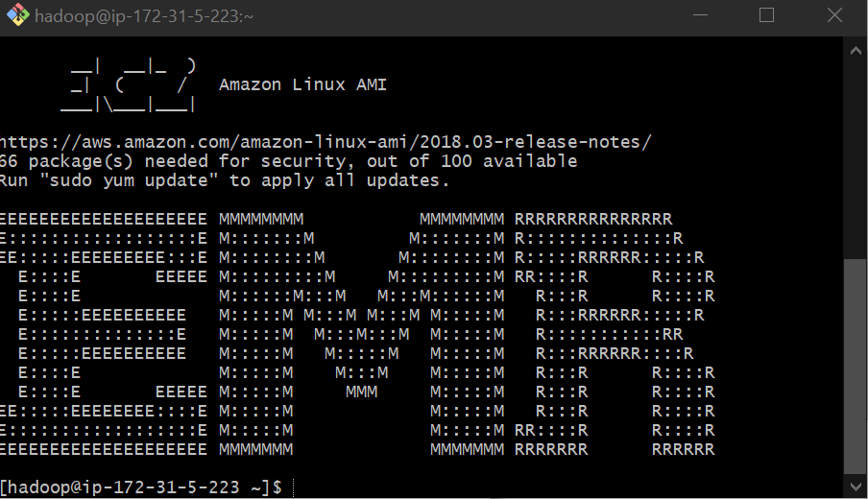Open the terminal window menu icon
Screen dimensions: 868x499
[x=17, y=15]
